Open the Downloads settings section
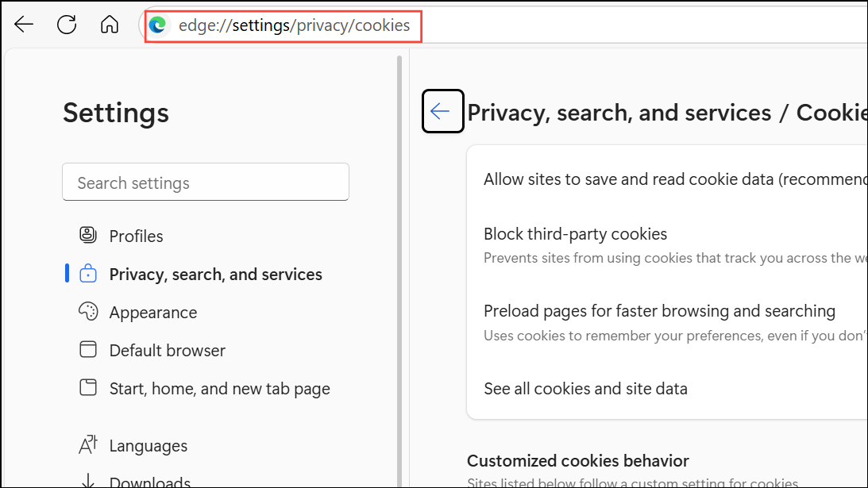This screenshot has width=868, height=488. [149, 482]
